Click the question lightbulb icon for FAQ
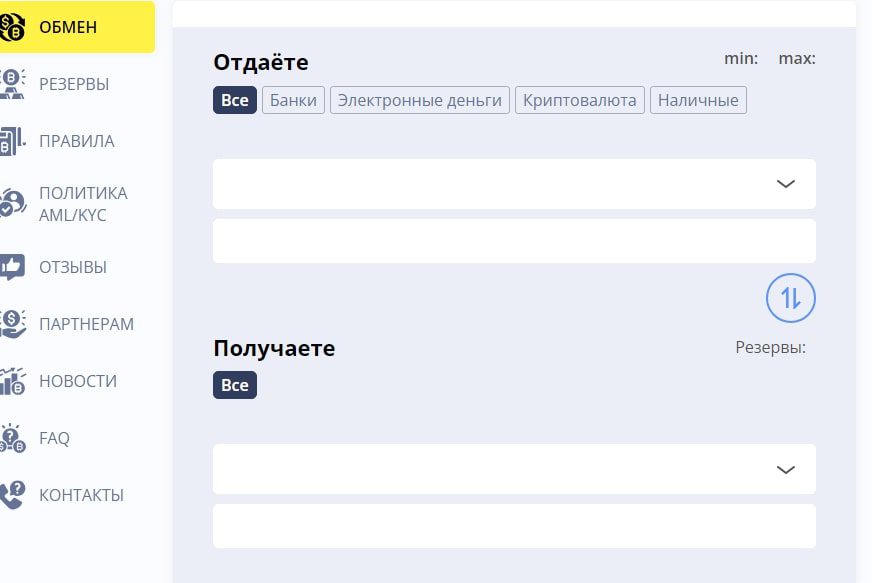872x583 pixels. pyautogui.click(x=12, y=438)
